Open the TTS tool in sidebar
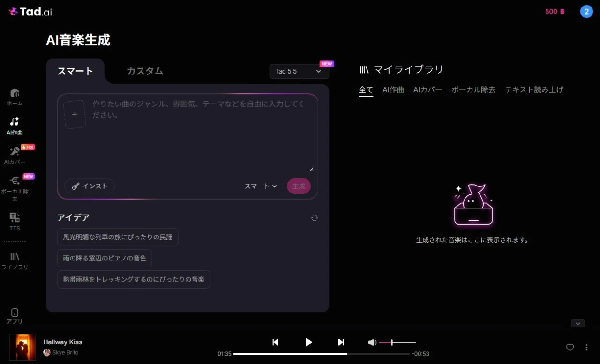Image resolution: width=600 pixels, height=364 pixels. point(15,222)
